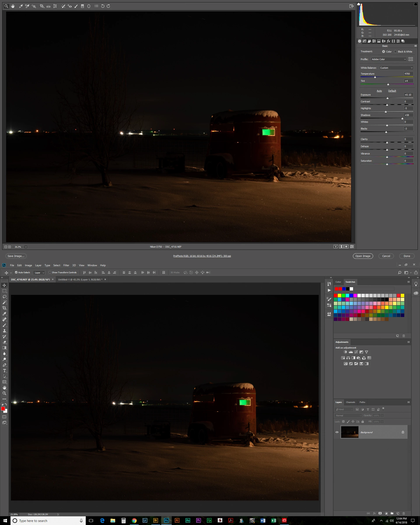420x525 pixels.
Task: Switch to the Channels tab
Action: tap(350, 402)
